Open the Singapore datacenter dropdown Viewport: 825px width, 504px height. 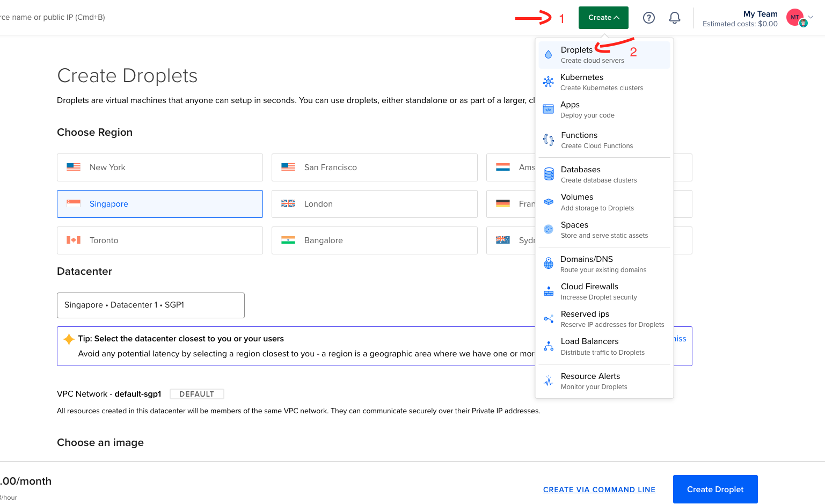click(150, 305)
